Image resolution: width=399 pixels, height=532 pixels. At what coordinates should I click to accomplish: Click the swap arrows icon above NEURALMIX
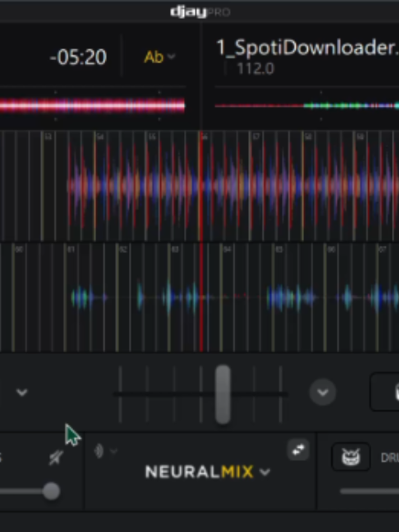click(298, 450)
